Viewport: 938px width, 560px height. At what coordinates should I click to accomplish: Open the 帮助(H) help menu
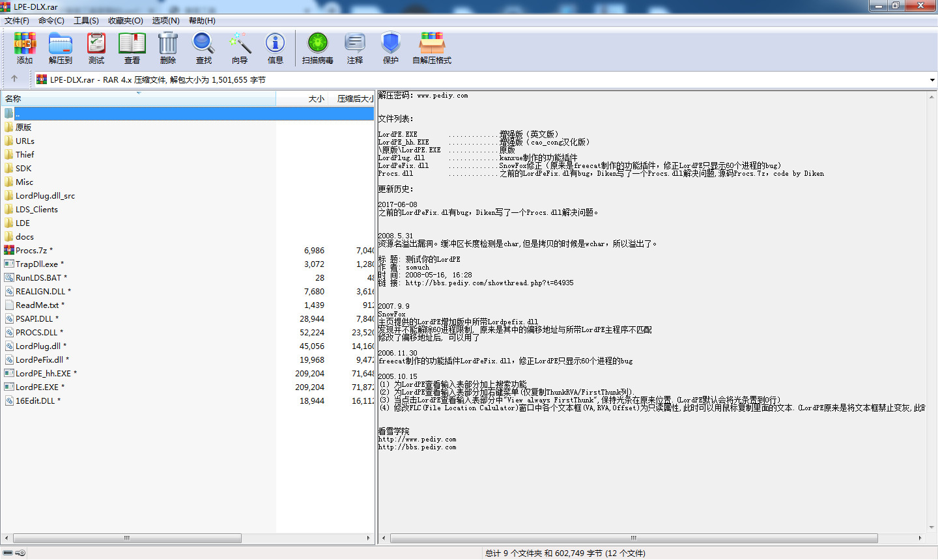coord(202,21)
